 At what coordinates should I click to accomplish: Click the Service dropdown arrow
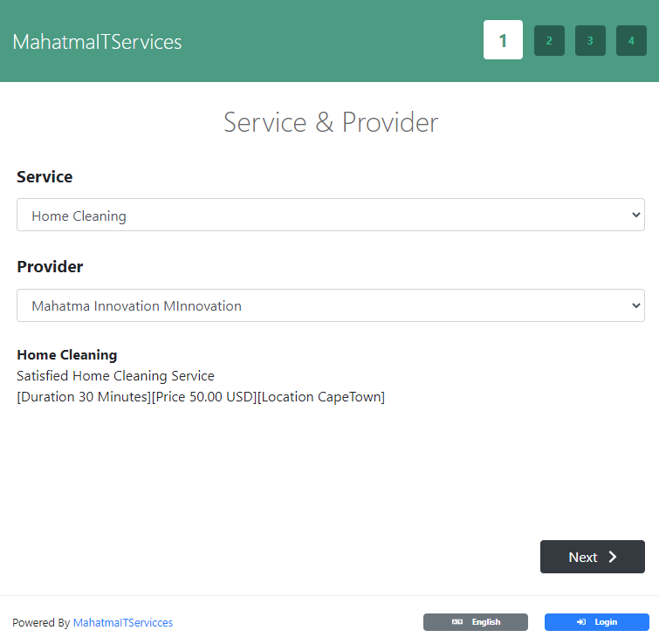coord(635,215)
